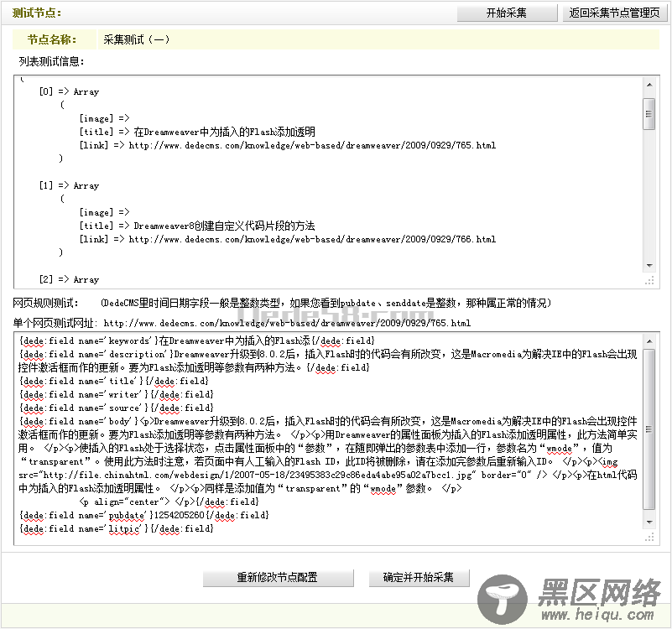The height and width of the screenshot is (629, 672).
Task: Click the 网页规则测试 label
Action: pyautogui.click(x=46, y=304)
